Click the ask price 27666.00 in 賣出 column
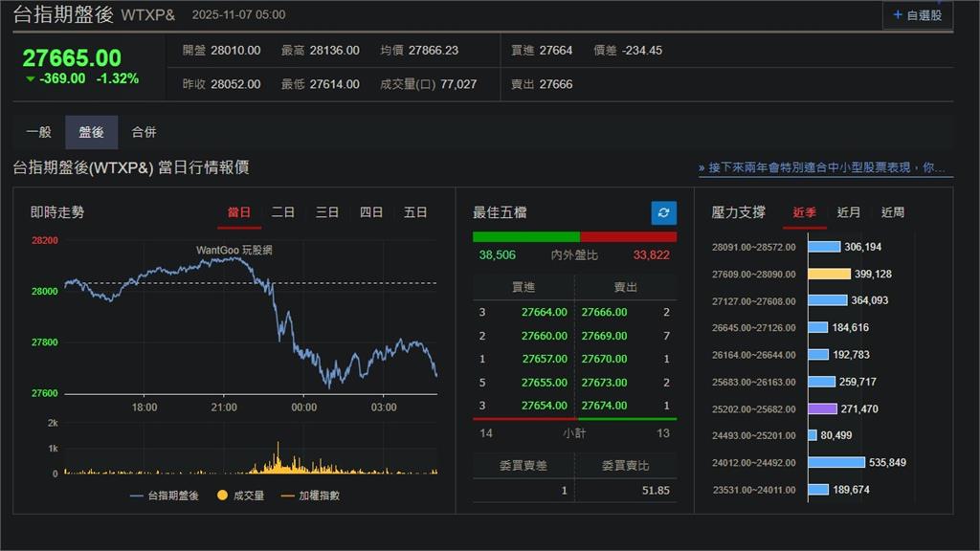Image resolution: width=980 pixels, height=551 pixels. 607,312
